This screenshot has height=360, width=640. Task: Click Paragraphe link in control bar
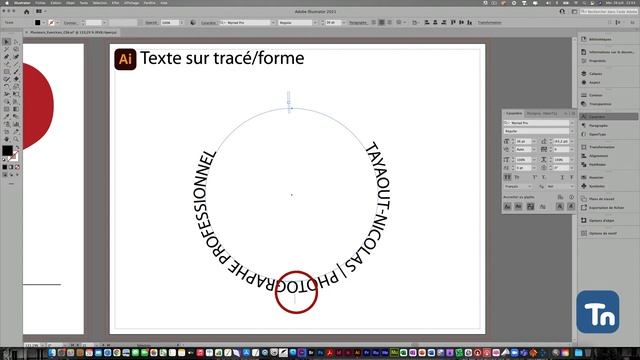coord(358,22)
